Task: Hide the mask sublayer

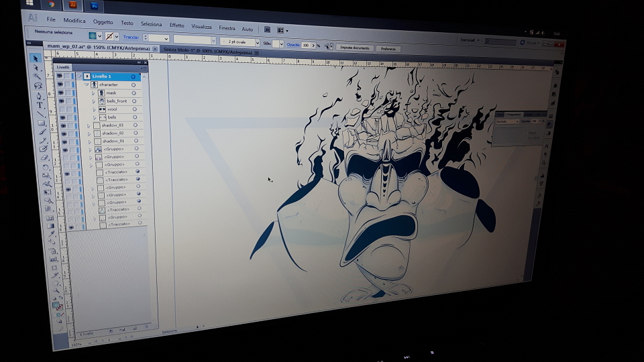Action: click(61, 93)
